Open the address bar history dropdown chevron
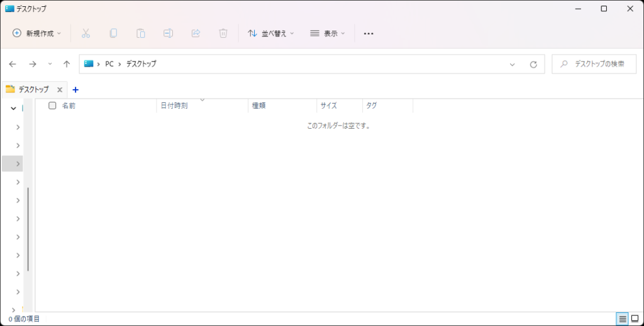 tap(512, 64)
